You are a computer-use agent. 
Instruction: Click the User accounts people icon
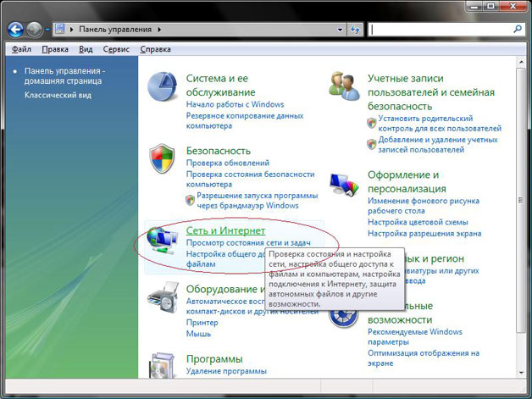click(344, 85)
